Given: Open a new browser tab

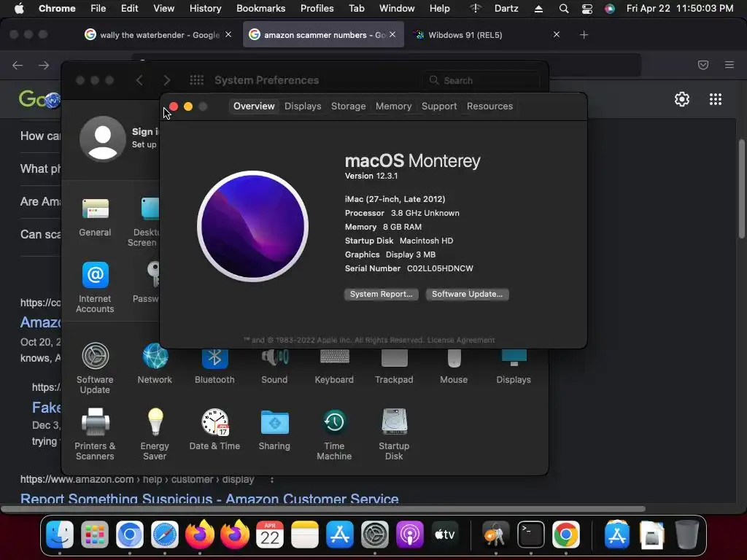Looking at the screenshot, I should 584,35.
